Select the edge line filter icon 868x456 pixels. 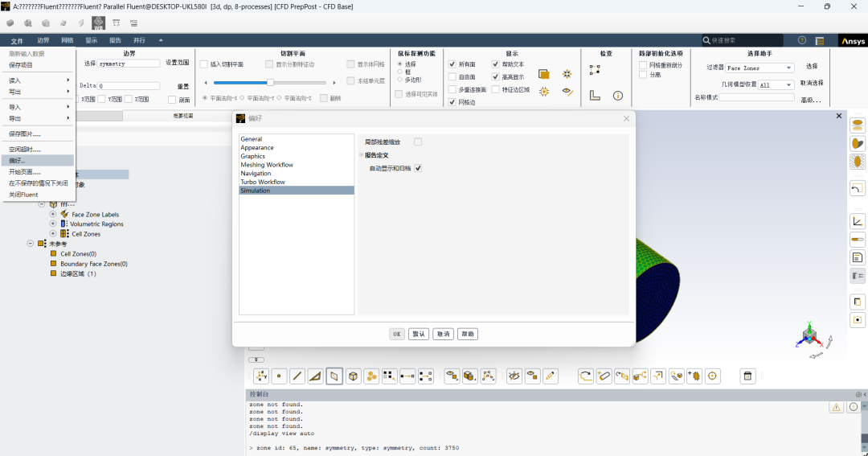point(297,376)
